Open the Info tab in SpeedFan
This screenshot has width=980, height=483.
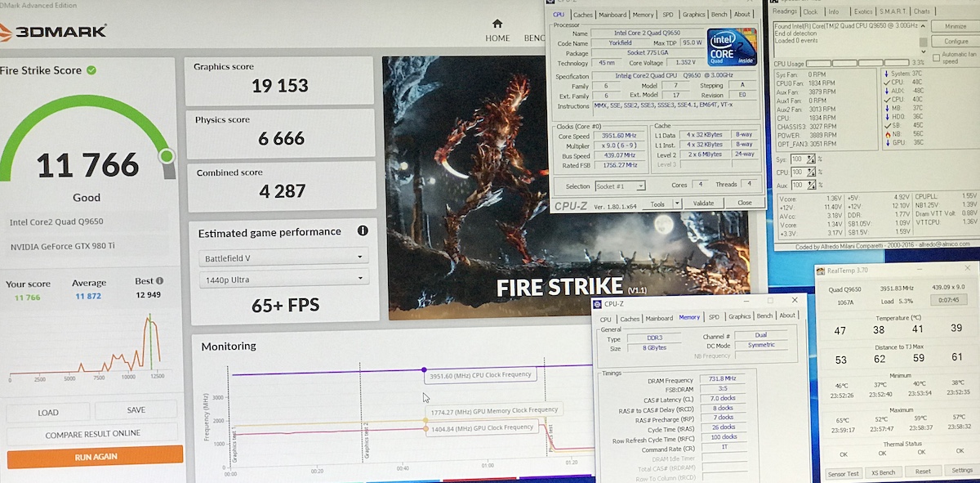tap(833, 11)
